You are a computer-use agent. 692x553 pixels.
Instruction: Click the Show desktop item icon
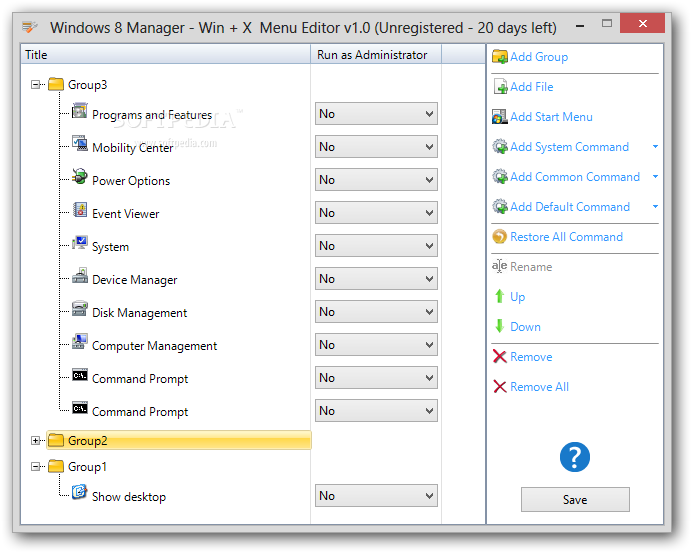point(79,492)
